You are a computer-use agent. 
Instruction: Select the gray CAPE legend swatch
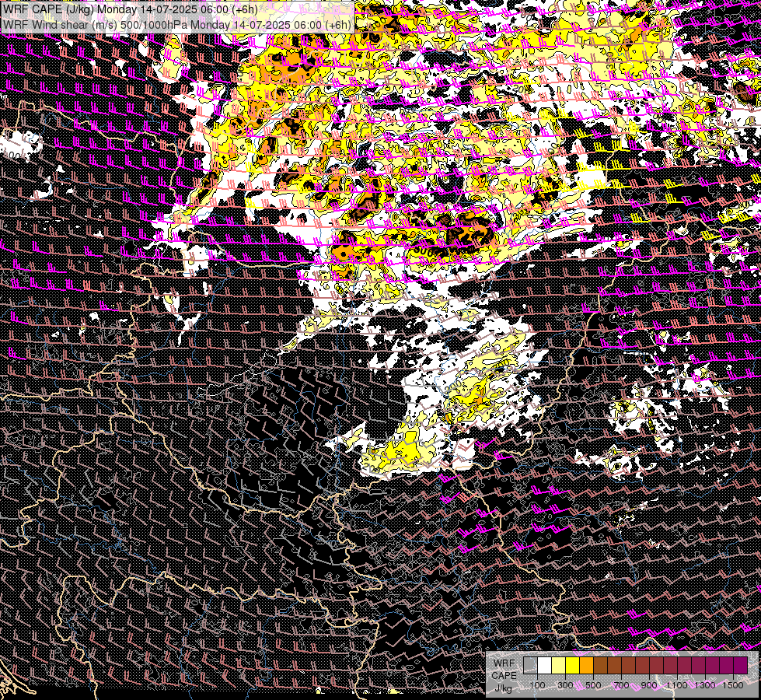point(530,665)
